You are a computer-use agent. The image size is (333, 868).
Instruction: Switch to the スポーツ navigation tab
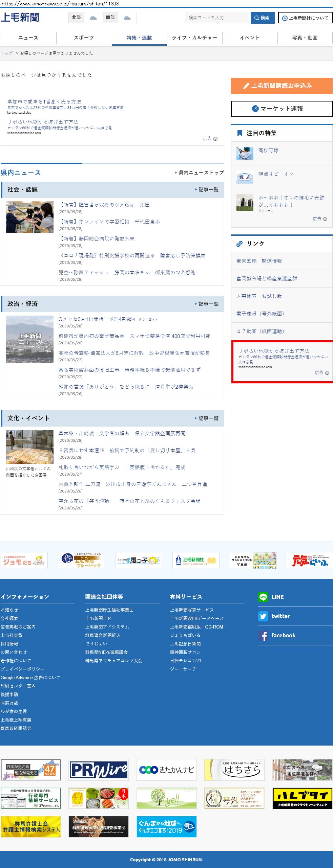point(84,38)
